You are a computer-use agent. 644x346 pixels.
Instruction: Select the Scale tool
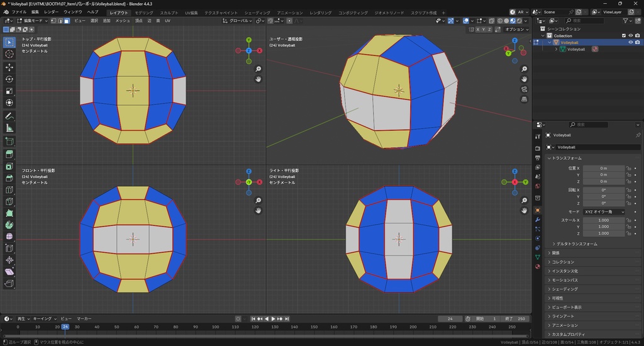(x=9, y=91)
